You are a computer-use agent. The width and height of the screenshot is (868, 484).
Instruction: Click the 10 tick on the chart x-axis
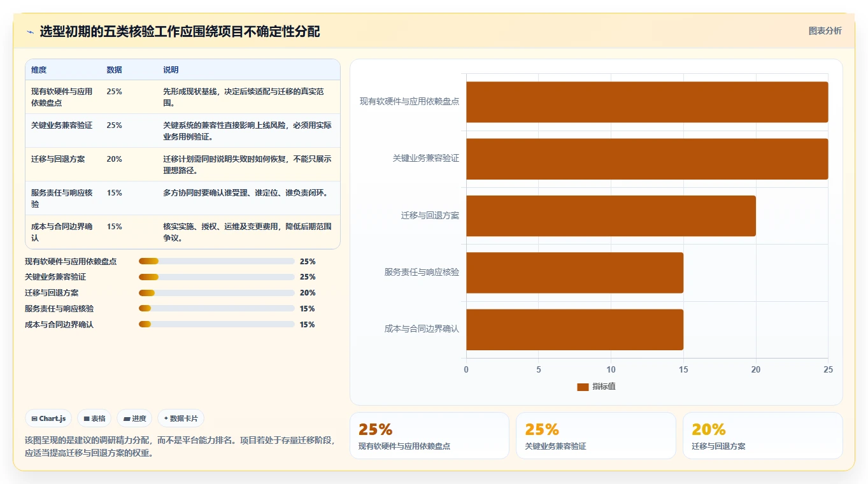(611, 370)
